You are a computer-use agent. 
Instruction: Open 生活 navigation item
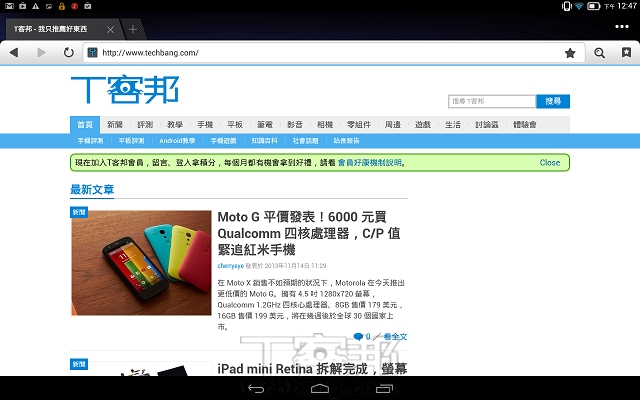[453, 124]
